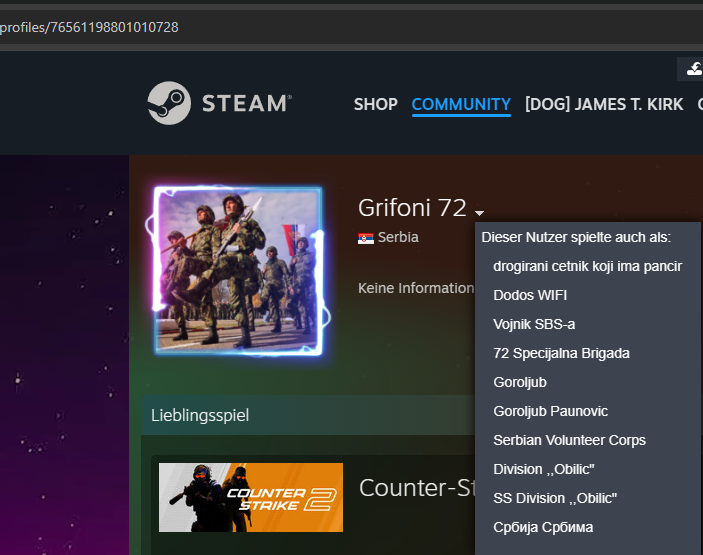The height and width of the screenshot is (555, 703).
Task: Open the SHOP menu
Action: click(x=375, y=104)
